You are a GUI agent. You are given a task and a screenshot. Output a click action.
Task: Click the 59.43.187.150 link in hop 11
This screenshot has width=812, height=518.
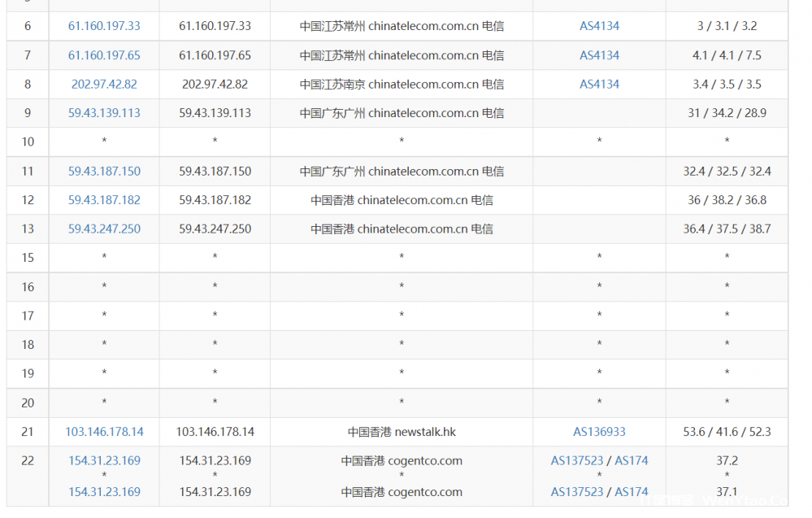103,171
